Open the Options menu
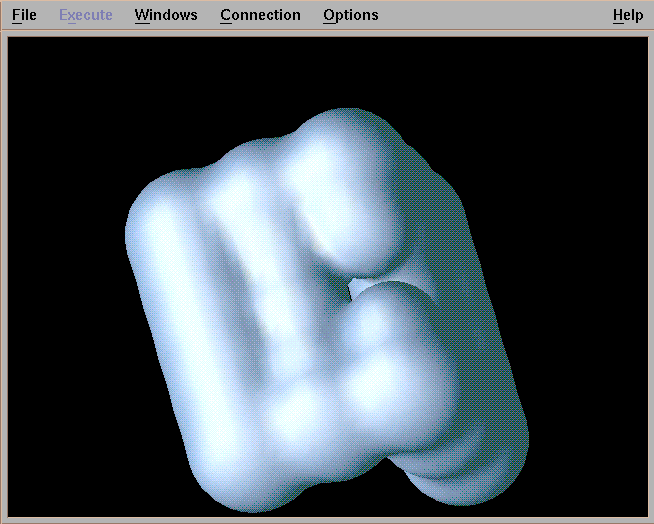The image size is (654, 524). pyautogui.click(x=350, y=15)
